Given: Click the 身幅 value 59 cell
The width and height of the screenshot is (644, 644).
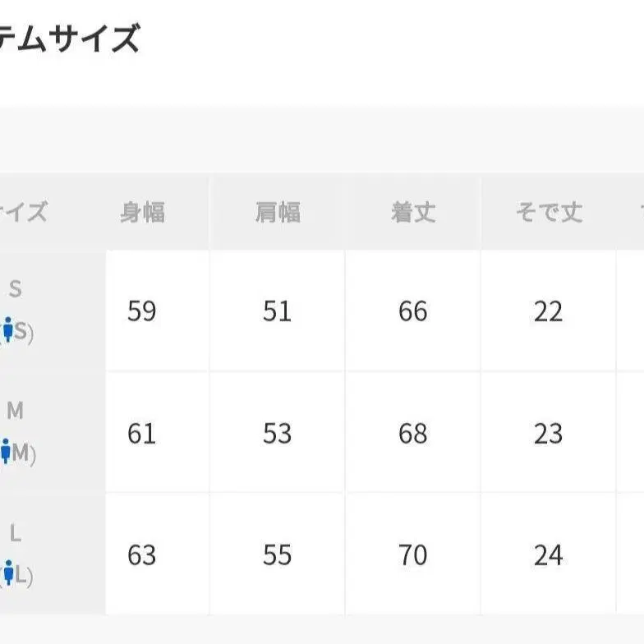Looking at the screenshot, I should coord(158,310).
